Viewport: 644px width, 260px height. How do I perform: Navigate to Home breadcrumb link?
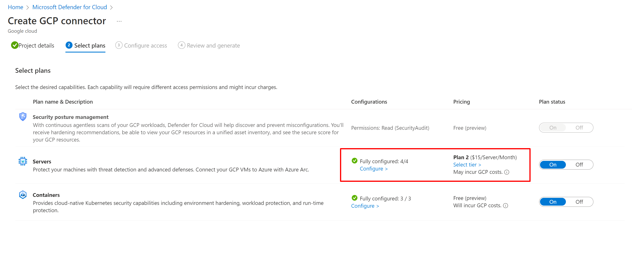[15, 7]
